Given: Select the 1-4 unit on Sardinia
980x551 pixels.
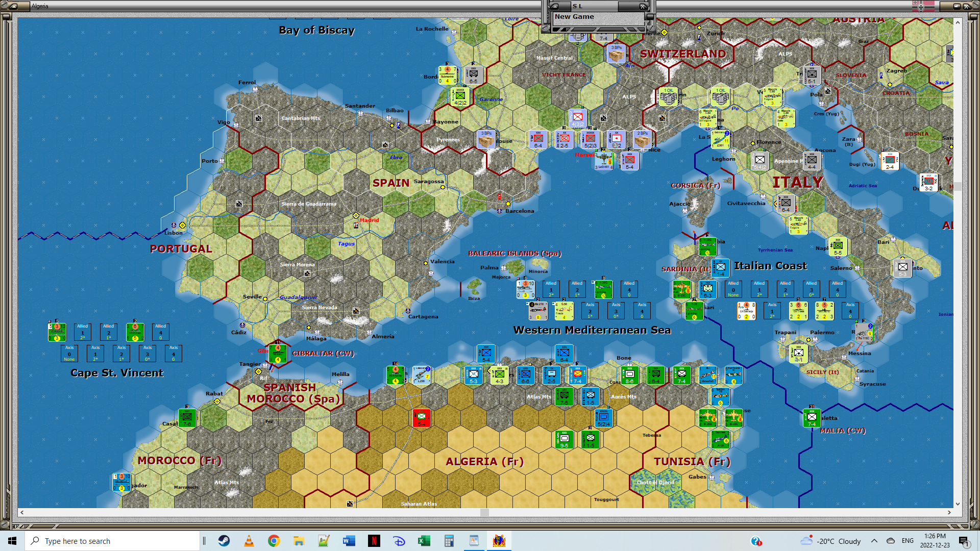Looking at the screenshot, I should click(x=720, y=268).
